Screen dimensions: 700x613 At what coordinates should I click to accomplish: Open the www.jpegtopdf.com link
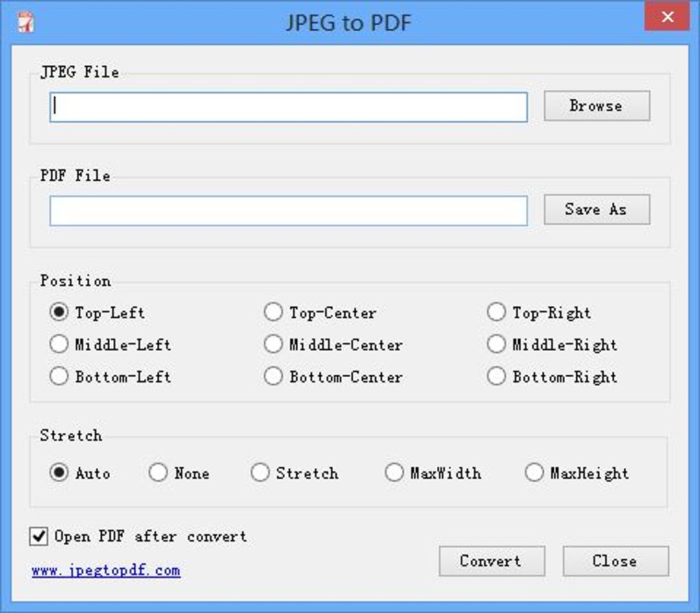106,570
